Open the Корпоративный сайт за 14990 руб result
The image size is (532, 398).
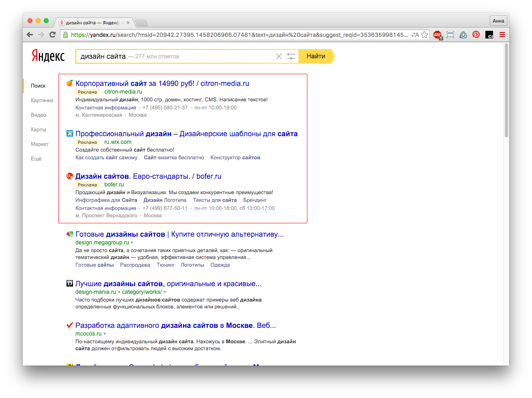pos(162,83)
